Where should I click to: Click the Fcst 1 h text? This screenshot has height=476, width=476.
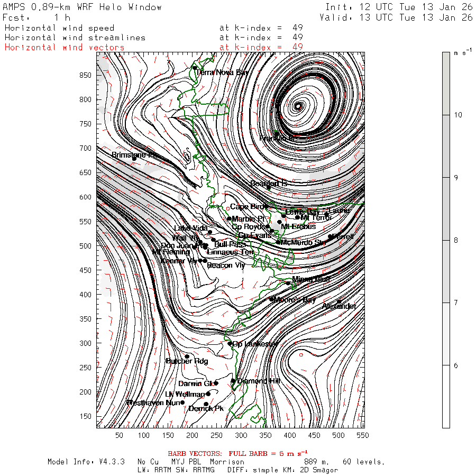(x=36, y=17)
